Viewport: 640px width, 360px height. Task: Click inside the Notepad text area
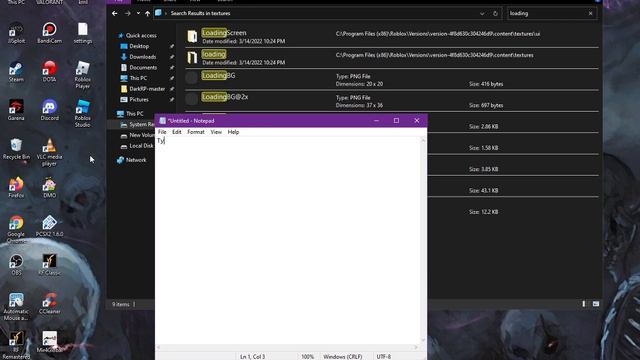pyautogui.click(x=288, y=241)
